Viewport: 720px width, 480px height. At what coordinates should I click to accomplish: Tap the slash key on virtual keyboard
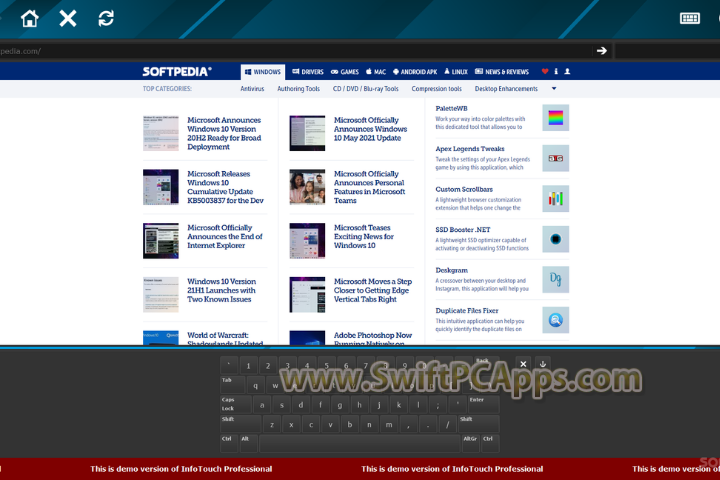[x=448, y=424]
